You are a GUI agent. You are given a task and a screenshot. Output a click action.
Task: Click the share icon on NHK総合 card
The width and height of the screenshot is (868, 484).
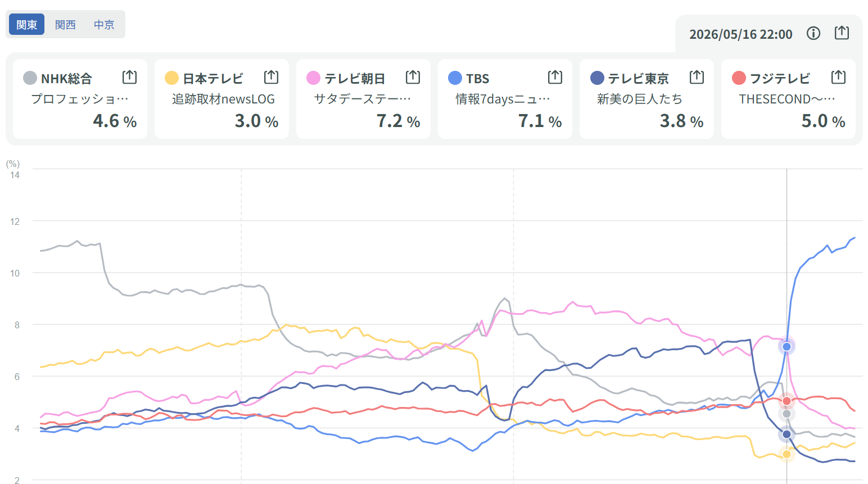point(129,77)
